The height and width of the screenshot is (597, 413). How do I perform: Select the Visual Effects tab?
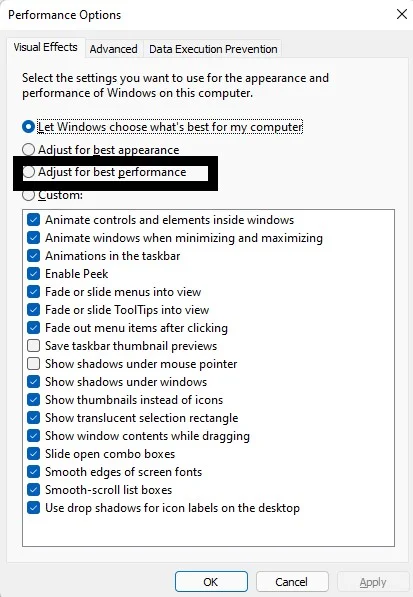coord(45,47)
